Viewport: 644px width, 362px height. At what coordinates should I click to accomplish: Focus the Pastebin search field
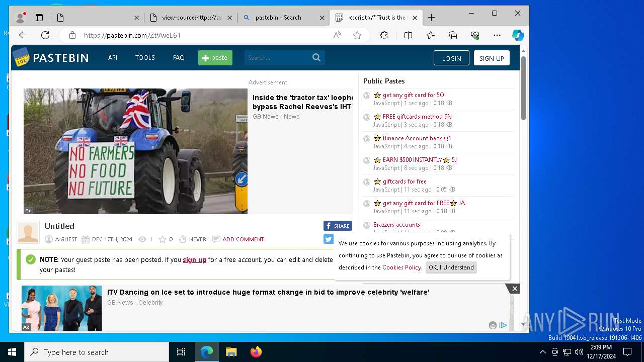pyautogui.click(x=278, y=58)
